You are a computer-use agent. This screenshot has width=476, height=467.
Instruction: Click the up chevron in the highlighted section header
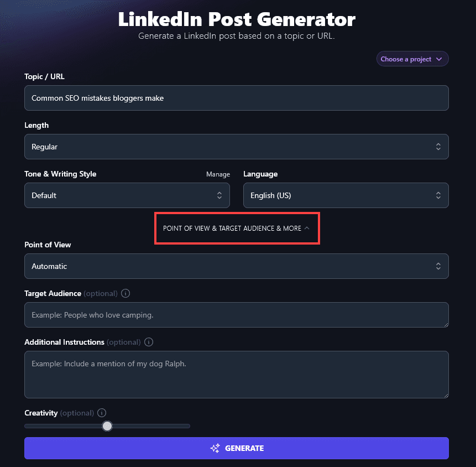click(307, 227)
